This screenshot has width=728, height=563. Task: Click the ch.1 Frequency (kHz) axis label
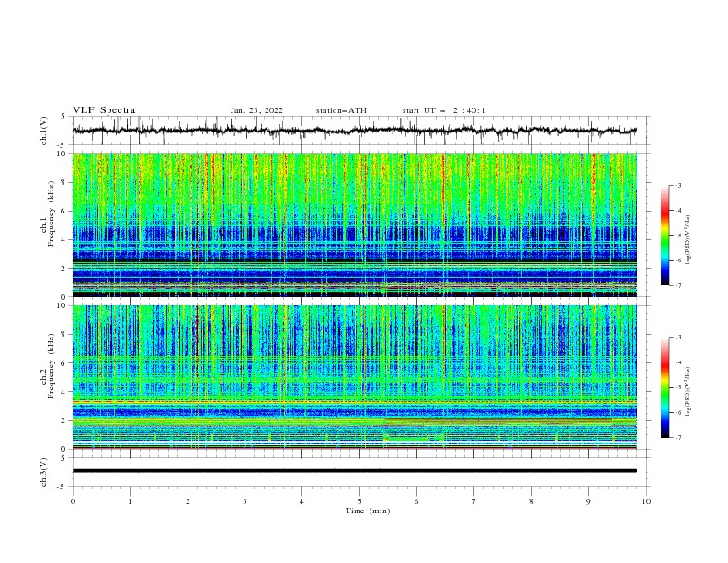[48, 214]
